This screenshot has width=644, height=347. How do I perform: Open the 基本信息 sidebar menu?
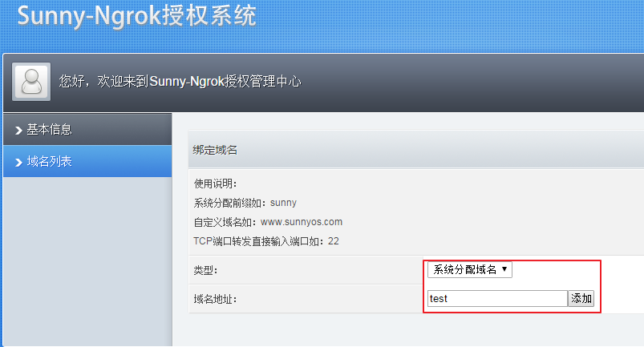(87, 129)
